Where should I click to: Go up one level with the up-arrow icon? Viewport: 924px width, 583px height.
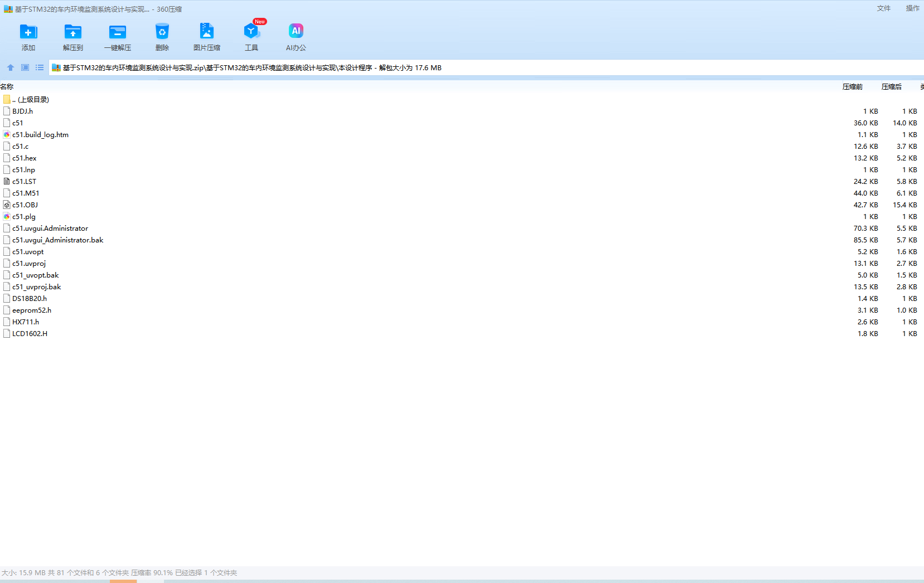pyautogui.click(x=11, y=67)
